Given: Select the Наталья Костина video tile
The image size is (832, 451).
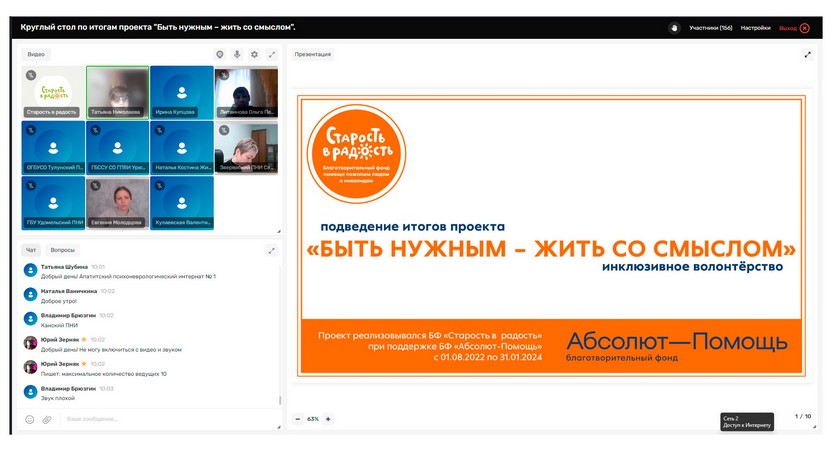Looking at the screenshot, I should [x=182, y=148].
